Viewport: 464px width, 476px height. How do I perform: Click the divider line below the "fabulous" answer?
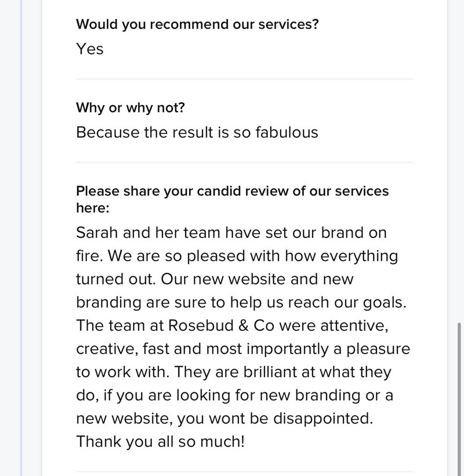pos(244,163)
